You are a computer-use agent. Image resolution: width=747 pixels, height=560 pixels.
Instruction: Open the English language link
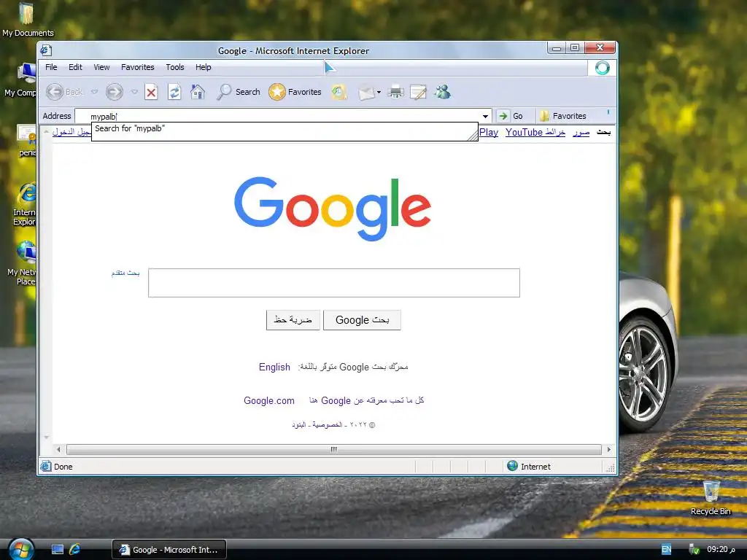(274, 367)
